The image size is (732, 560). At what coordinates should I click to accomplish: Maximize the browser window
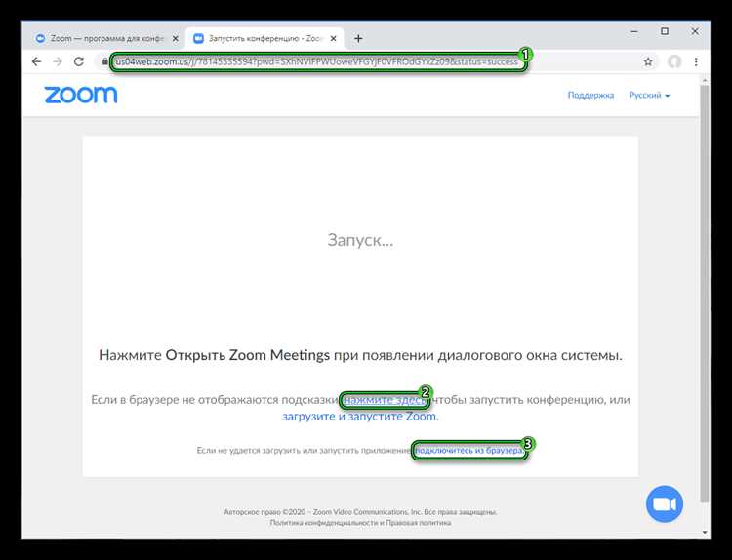tap(665, 31)
